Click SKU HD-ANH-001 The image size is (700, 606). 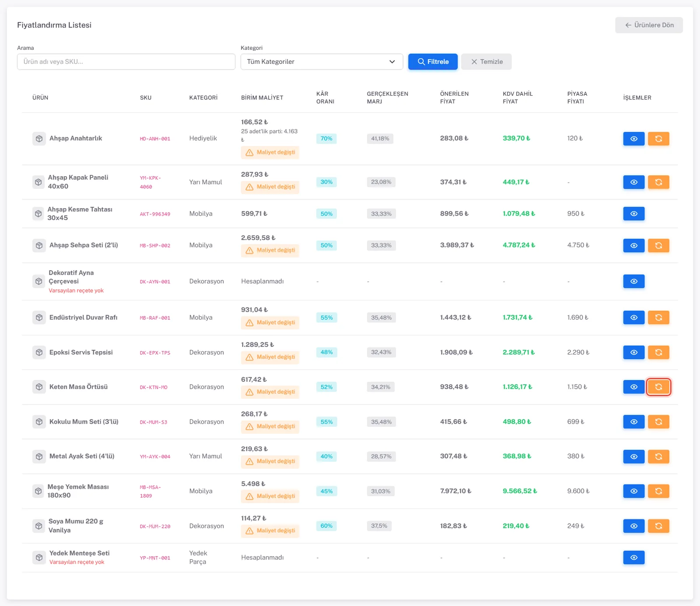155,139
